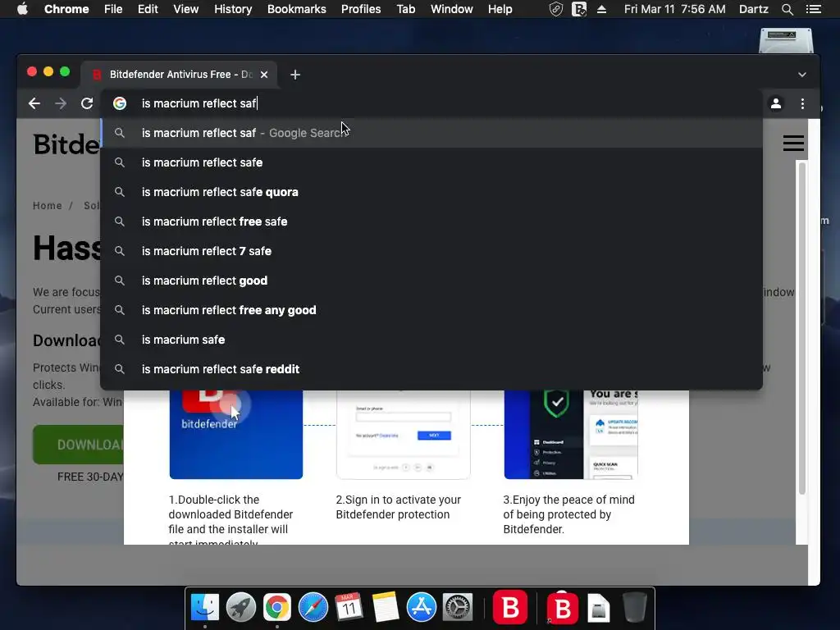Click the date and time in menu bar
Viewport: 840px width, 630px height.
(674, 9)
